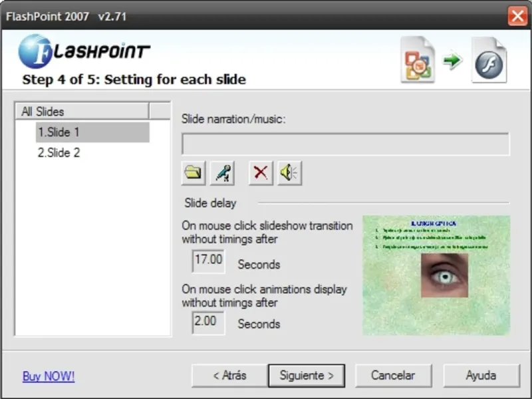The height and width of the screenshot is (399, 532).
Task: Click the 17.00 transition seconds field
Action: click(208, 261)
